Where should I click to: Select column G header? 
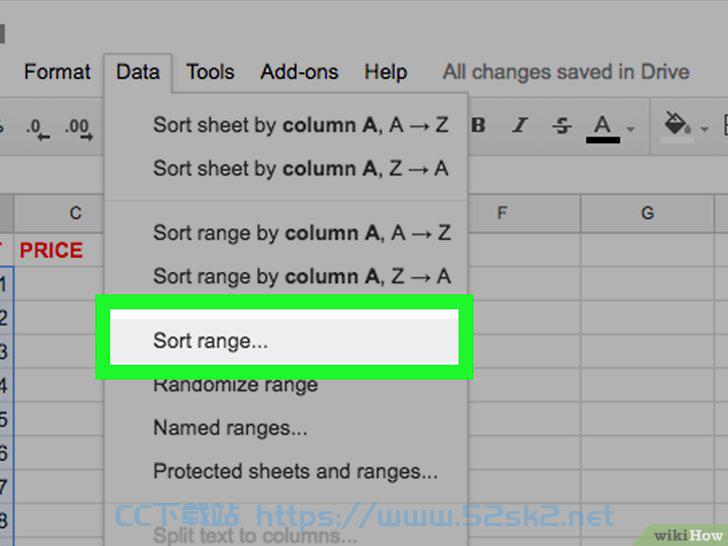coord(647,213)
